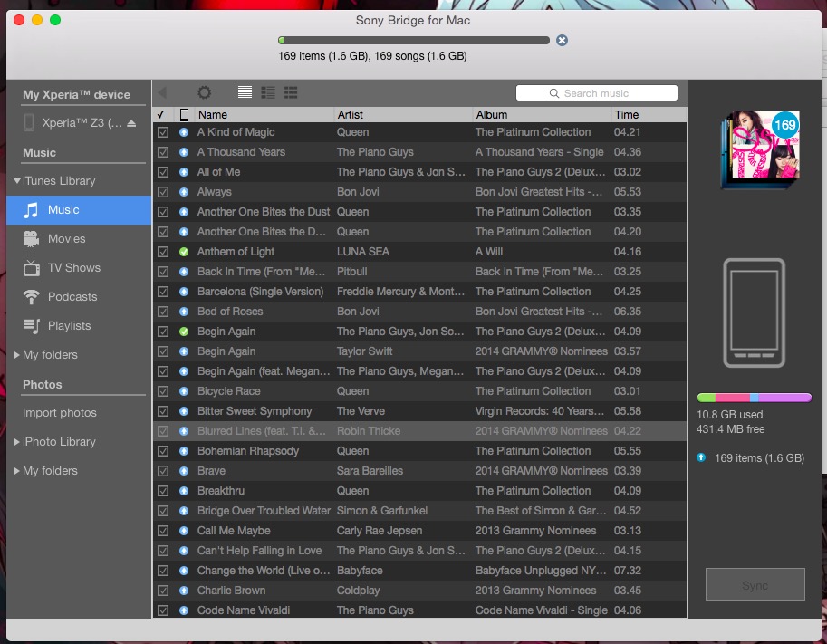
Task: Toggle checkbox for Bed of Roses
Action: tap(163, 312)
